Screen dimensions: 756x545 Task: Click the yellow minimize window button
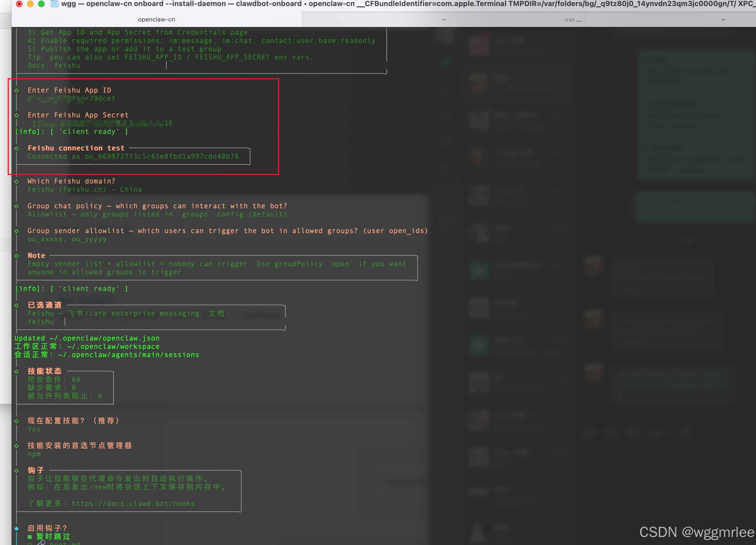pyautogui.click(x=30, y=4)
